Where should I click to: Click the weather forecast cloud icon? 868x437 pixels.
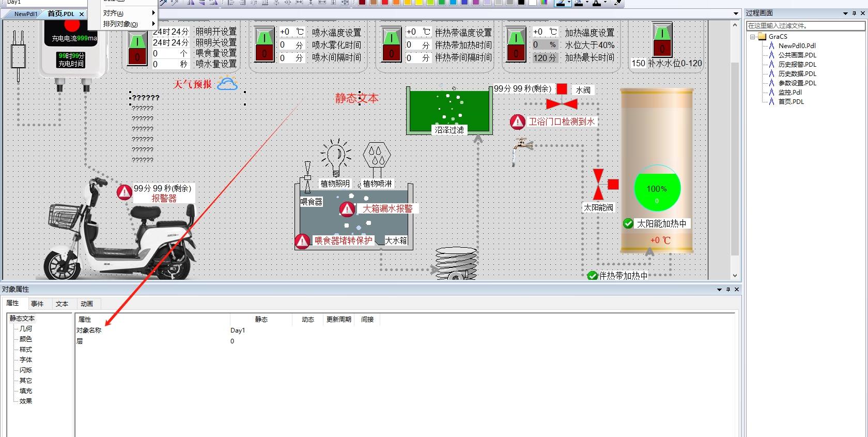click(227, 84)
